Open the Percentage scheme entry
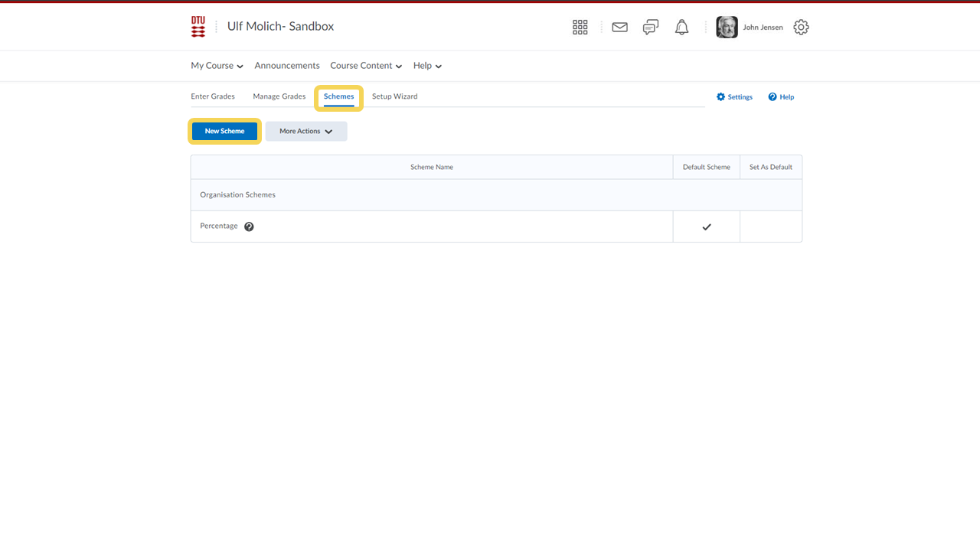980x551 pixels. tap(219, 226)
